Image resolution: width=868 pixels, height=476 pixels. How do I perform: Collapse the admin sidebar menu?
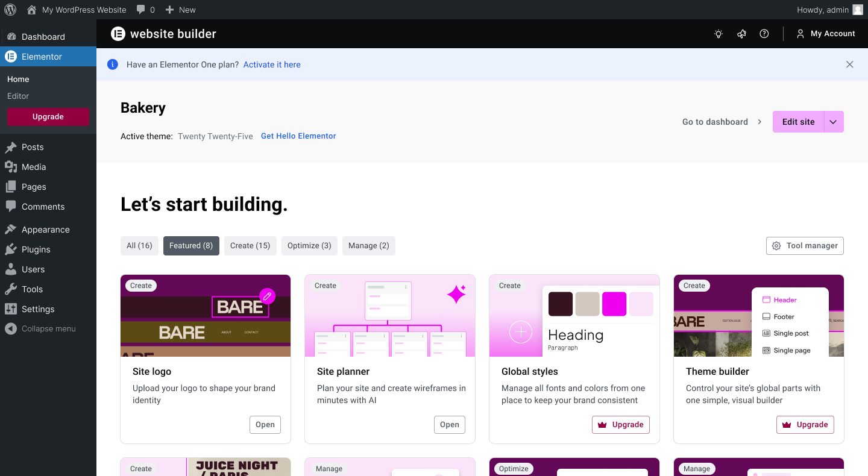click(x=48, y=329)
